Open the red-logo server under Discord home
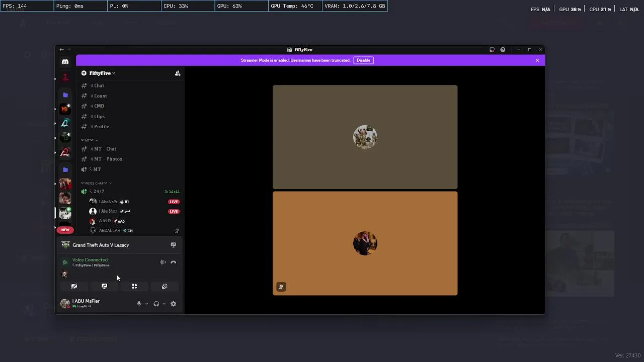Screen dimensions: 644x362 point(65,78)
